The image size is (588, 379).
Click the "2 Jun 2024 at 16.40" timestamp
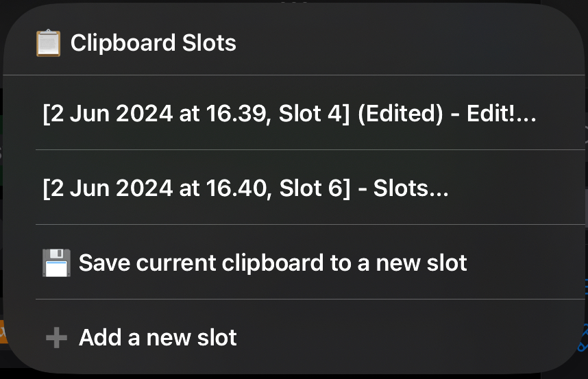click(x=158, y=188)
